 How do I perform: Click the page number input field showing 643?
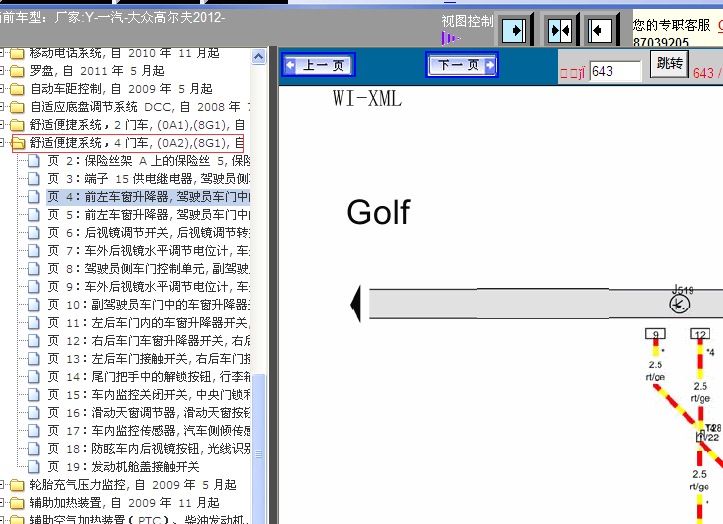click(x=615, y=71)
